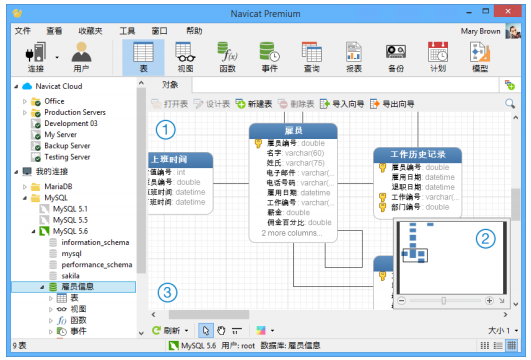Open the 模型 model icon
The image size is (531, 360).
480,52
